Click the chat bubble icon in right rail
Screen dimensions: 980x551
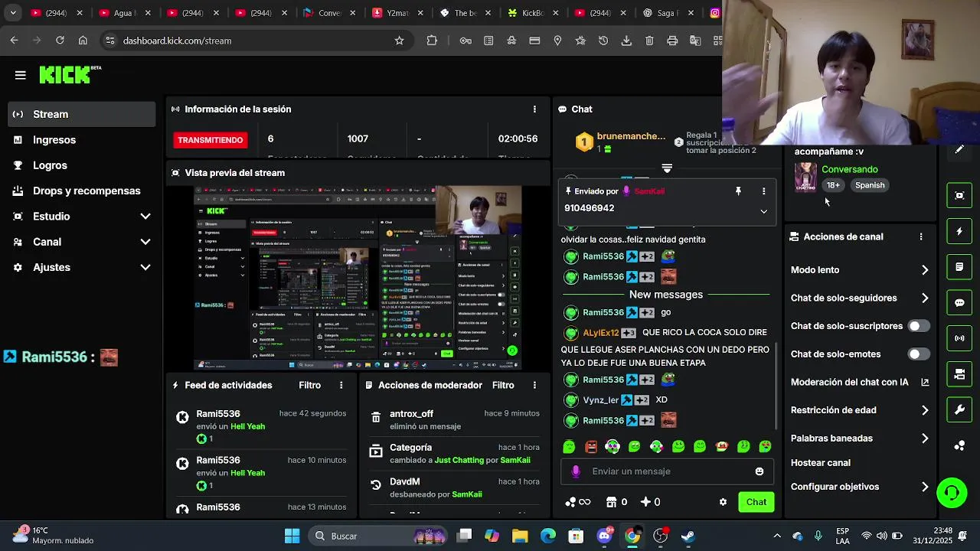coord(959,302)
